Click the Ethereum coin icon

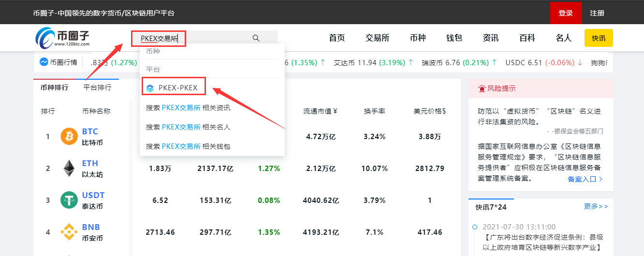click(x=69, y=168)
